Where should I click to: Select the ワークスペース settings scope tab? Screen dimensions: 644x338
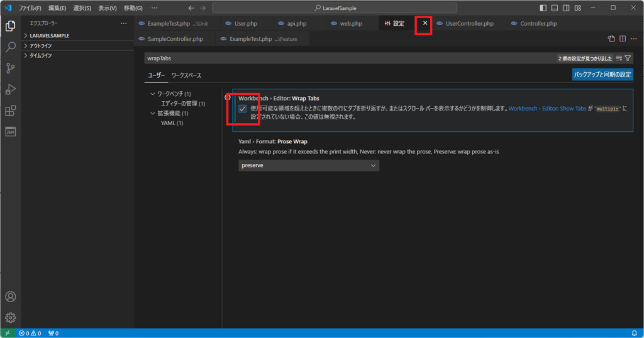[186, 75]
